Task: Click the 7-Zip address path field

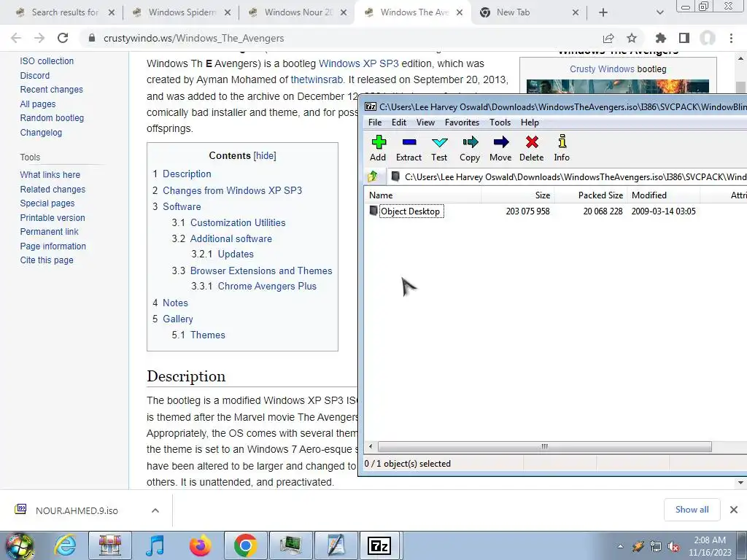Action: (567, 176)
